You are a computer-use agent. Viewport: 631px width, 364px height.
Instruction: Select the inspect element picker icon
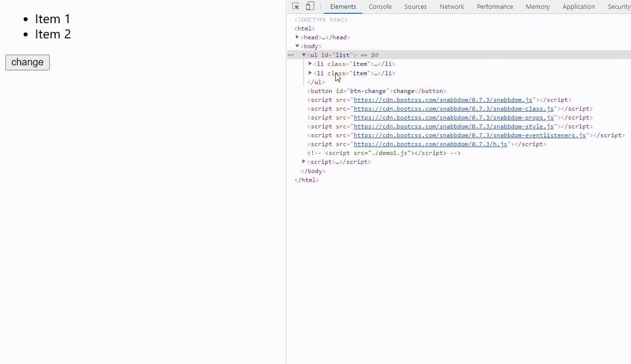296,6
